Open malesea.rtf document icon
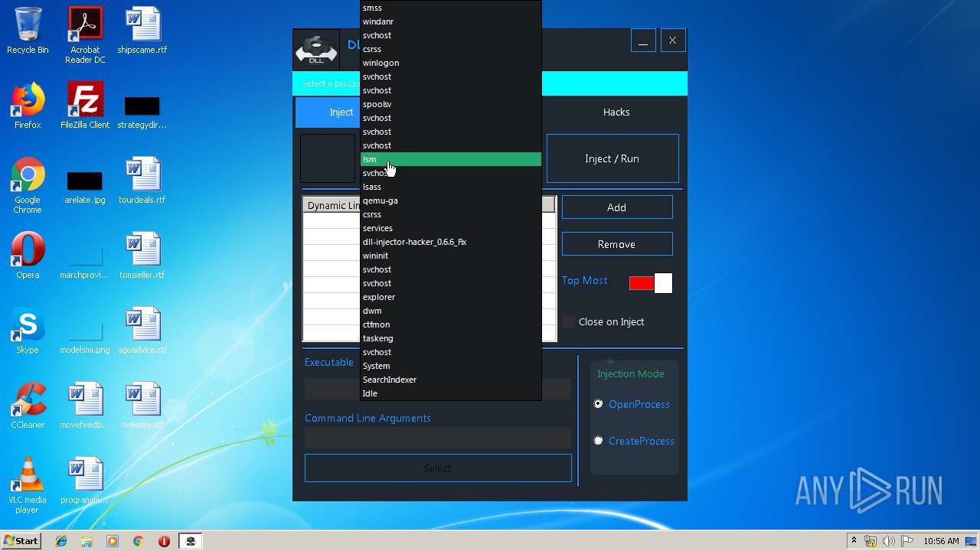 [142, 406]
